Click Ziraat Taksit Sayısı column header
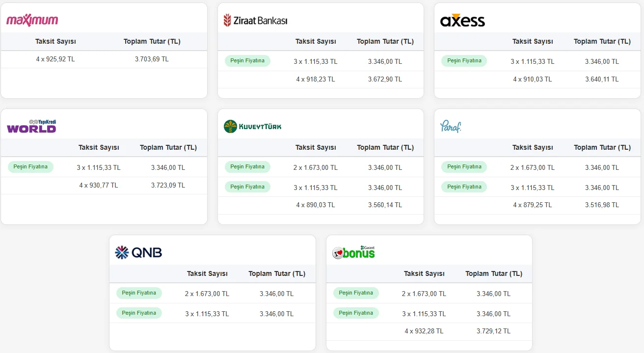This screenshot has height=353, width=644. pos(316,42)
